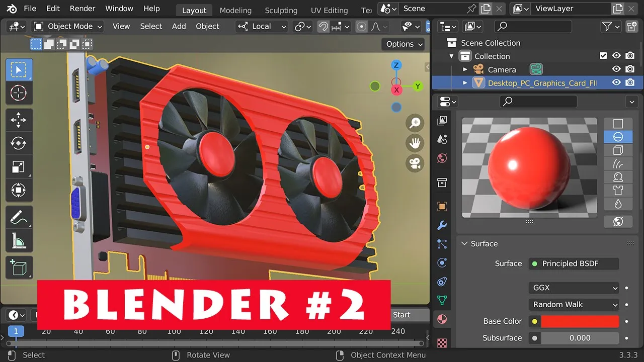Open GGX distribution dropdown
This screenshot has width=644, height=362.
click(x=574, y=288)
